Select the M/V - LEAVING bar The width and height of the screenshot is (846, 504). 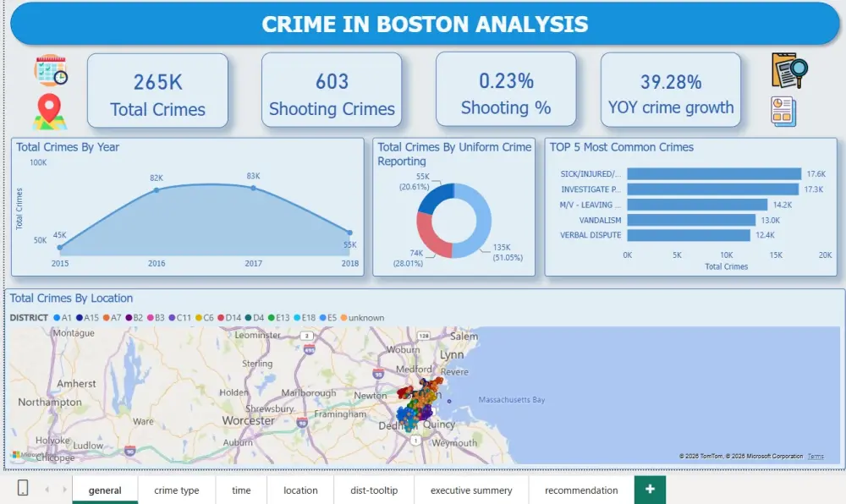coord(697,205)
